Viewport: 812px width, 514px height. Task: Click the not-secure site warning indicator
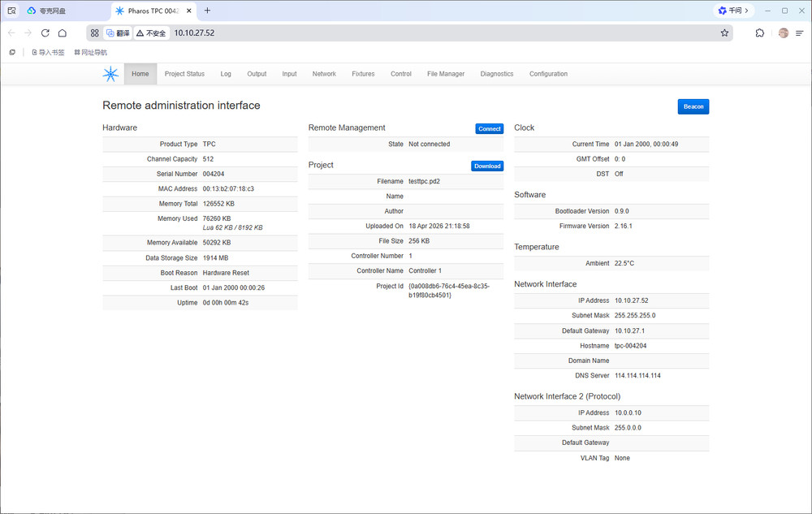click(x=151, y=33)
